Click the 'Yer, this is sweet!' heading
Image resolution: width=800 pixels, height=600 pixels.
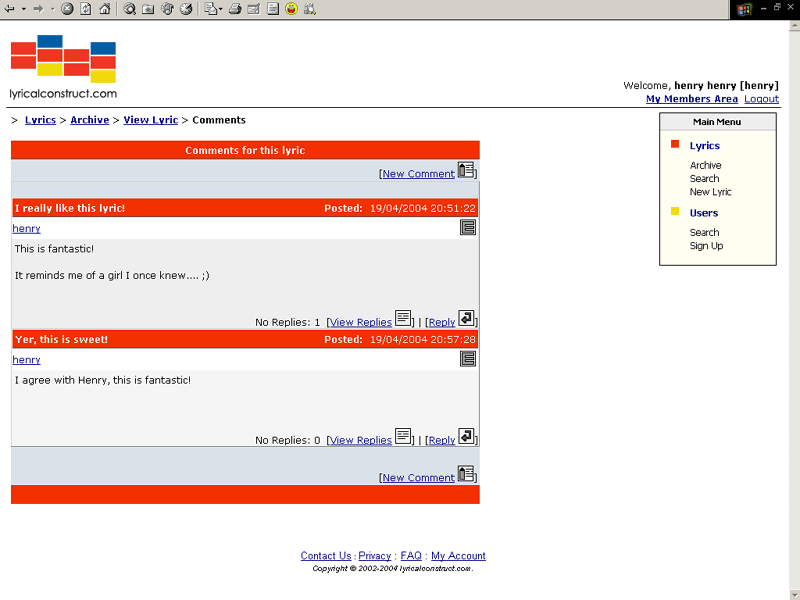(x=61, y=339)
